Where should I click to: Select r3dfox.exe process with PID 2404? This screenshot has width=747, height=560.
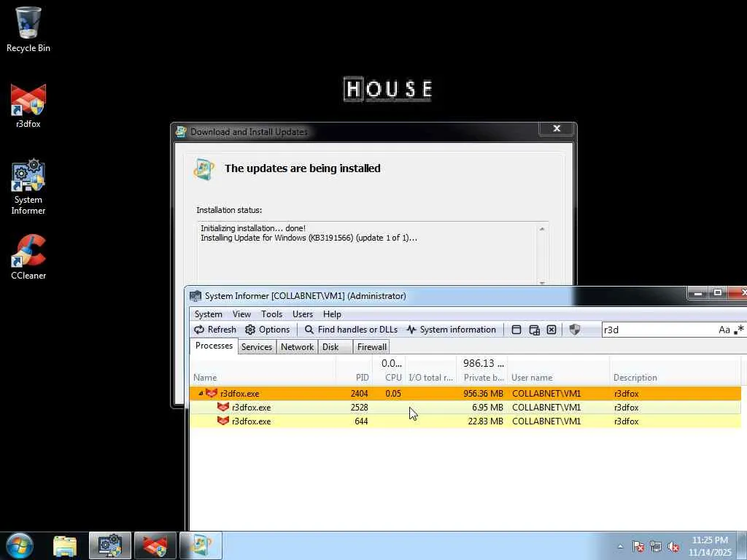[x=465, y=393]
